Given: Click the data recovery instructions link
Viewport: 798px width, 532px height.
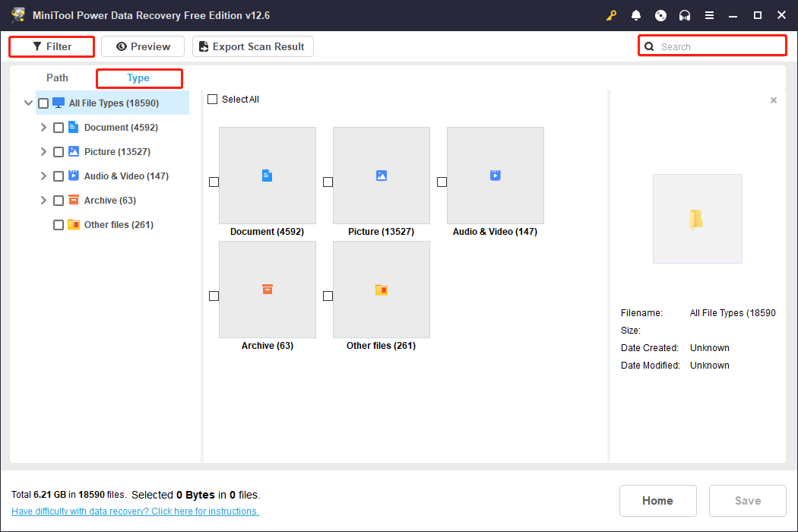Looking at the screenshot, I should [135, 511].
